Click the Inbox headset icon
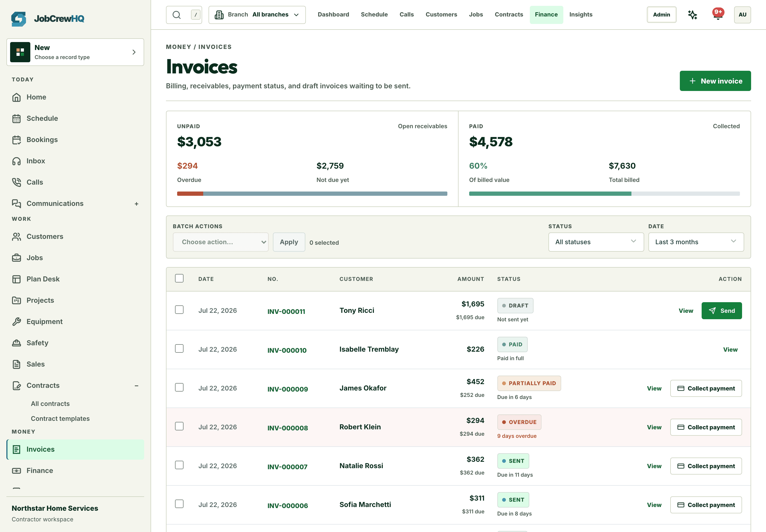Screen dimensions: 766x532 (16, 161)
